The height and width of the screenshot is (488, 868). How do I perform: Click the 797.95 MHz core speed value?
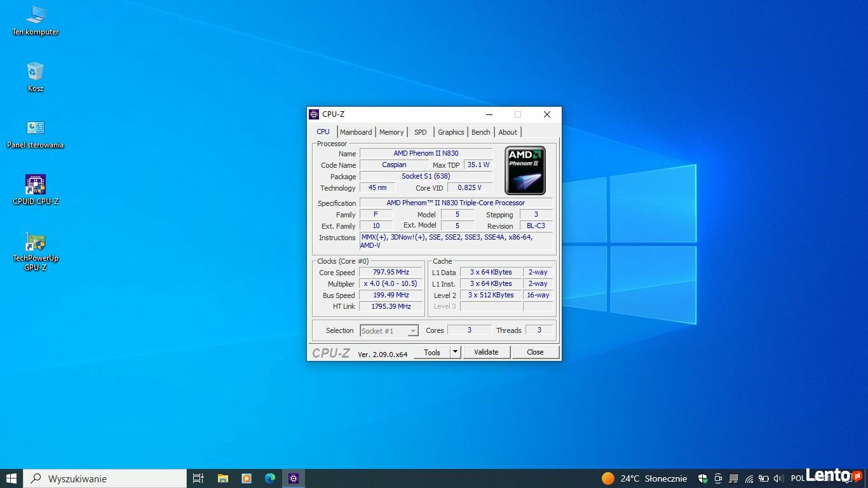(391, 272)
